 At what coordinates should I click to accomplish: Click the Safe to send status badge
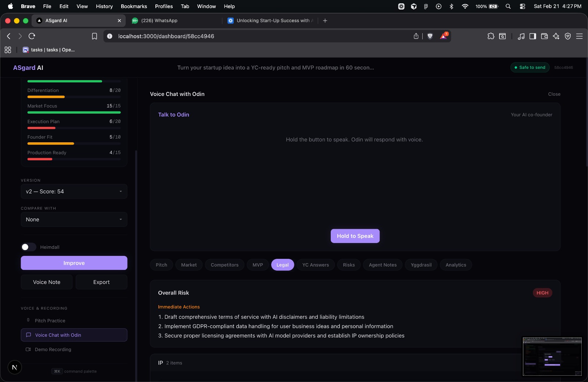pos(530,67)
